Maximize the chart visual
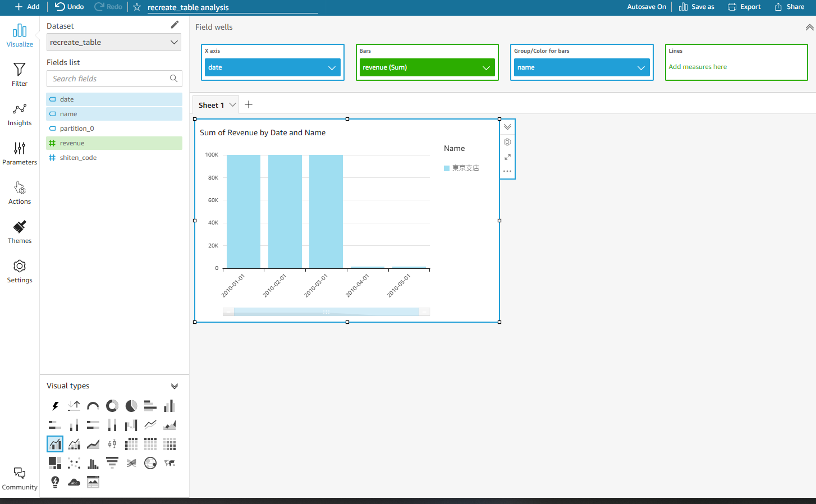Screen dimensions: 816x504 pos(507,157)
